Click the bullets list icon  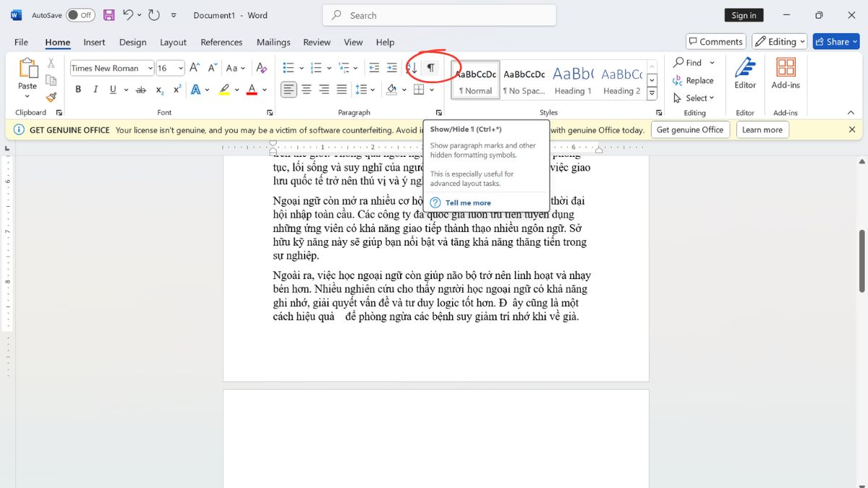(x=289, y=68)
